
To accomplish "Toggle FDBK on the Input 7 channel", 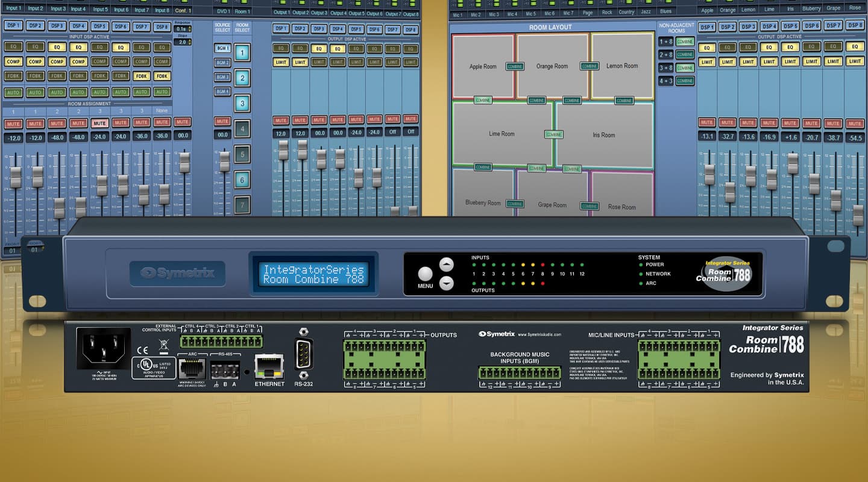I will [x=142, y=77].
